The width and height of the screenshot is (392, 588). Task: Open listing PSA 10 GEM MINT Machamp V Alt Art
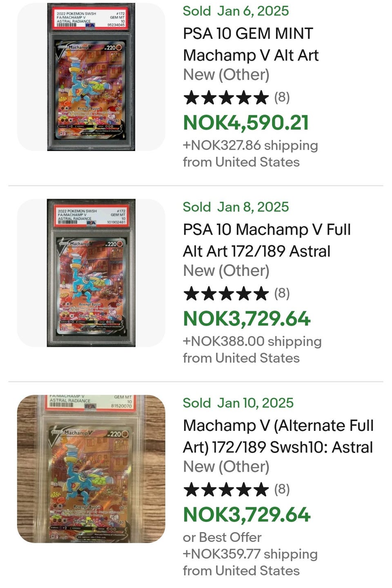tap(250, 44)
